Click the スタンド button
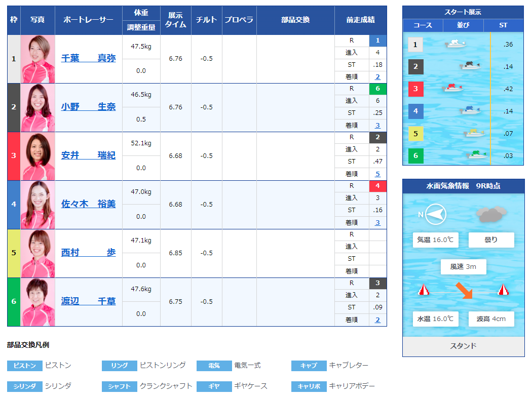532x397 pixels. pyautogui.click(x=463, y=345)
